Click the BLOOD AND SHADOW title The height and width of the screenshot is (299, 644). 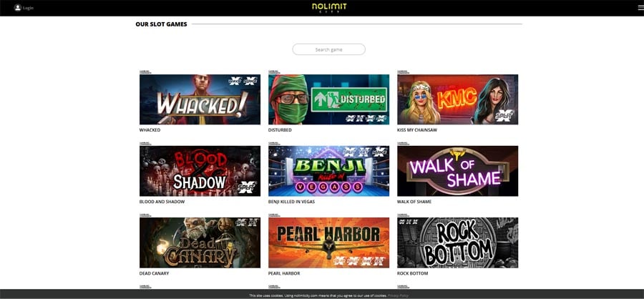[162, 202]
